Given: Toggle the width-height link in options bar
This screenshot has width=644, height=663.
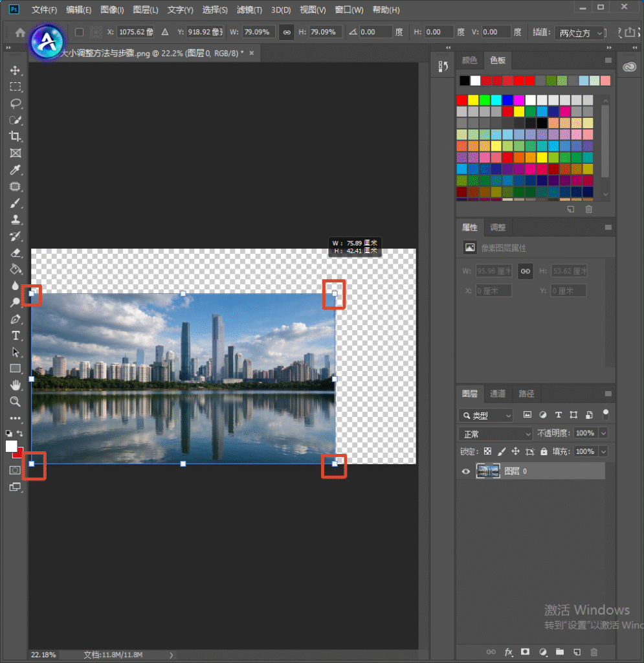Looking at the screenshot, I should click(287, 32).
